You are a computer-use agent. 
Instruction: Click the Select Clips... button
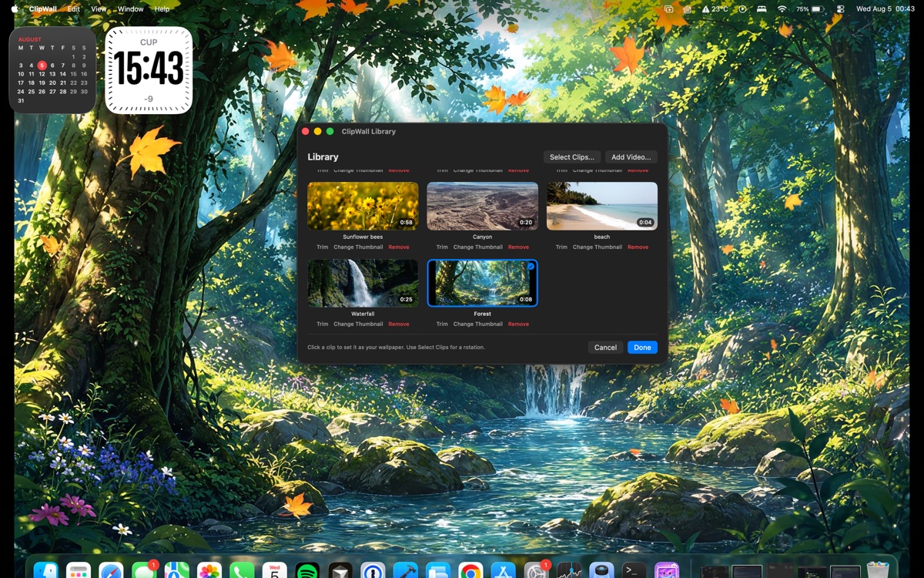coord(571,157)
